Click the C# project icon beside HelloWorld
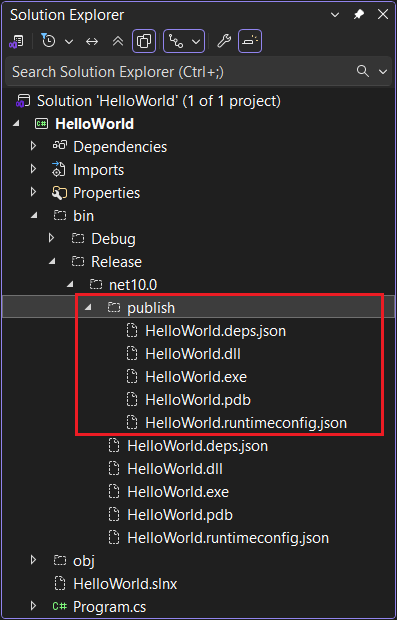The width and height of the screenshot is (397, 620). [x=41, y=124]
